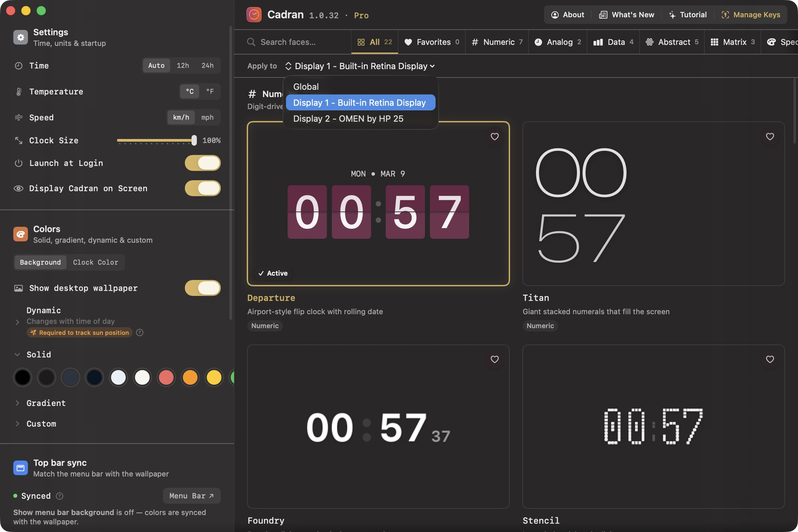This screenshot has height=532, width=798.
Task: Select the red solid background color
Action: pos(166,377)
